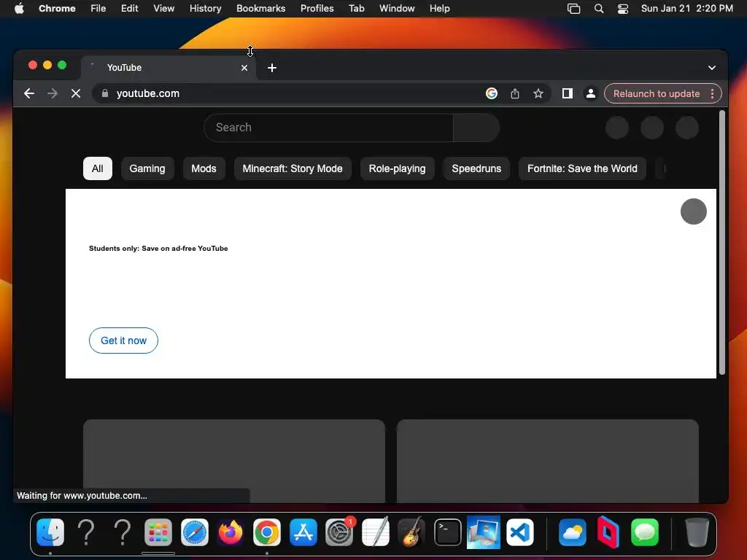Bookmark this tab with the star icon

point(538,93)
